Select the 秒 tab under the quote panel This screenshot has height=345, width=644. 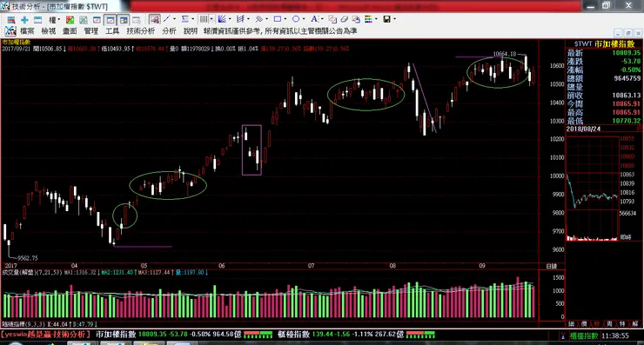click(x=597, y=324)
